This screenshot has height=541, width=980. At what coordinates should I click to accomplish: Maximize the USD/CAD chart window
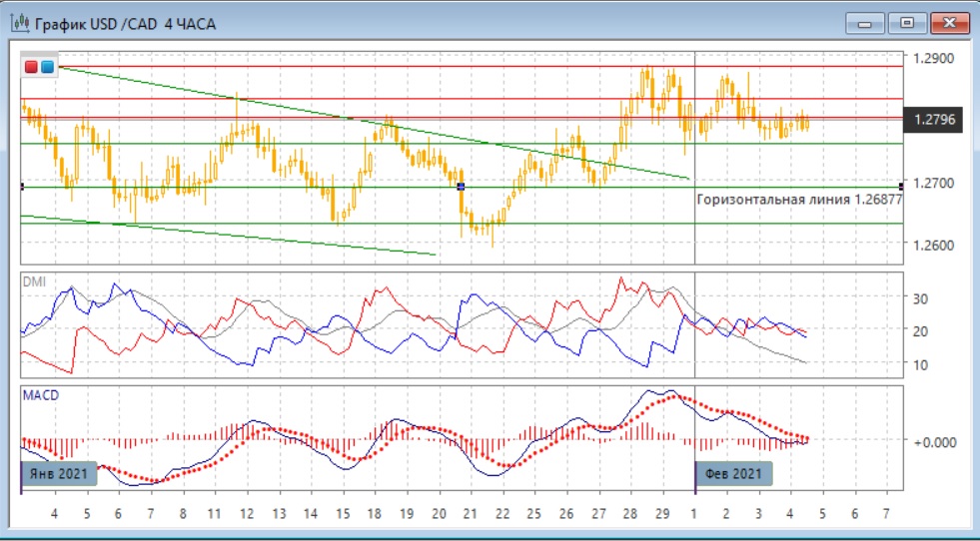[x=907, y=22]
